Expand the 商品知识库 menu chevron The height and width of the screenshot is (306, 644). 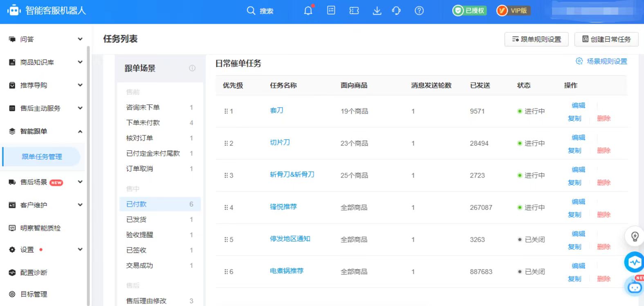[80, 62]
